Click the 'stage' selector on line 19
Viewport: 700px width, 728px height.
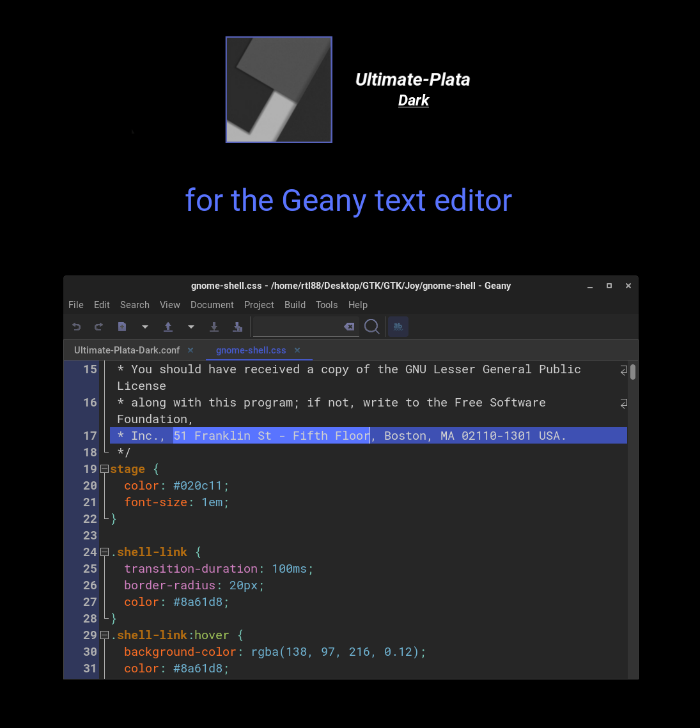coord(127,469)
